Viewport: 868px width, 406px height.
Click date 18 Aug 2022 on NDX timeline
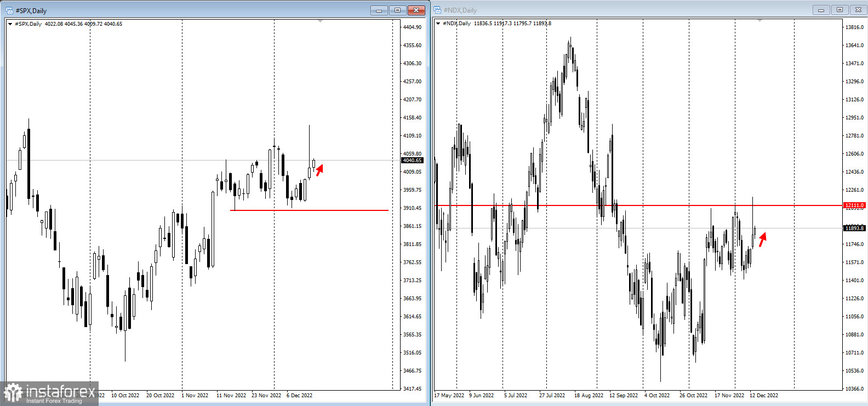589,396
